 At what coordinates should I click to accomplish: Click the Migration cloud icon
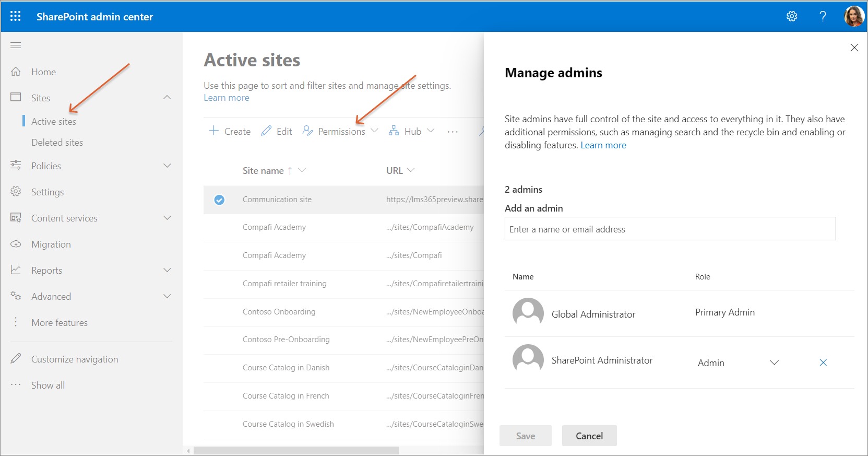[16, 244]
